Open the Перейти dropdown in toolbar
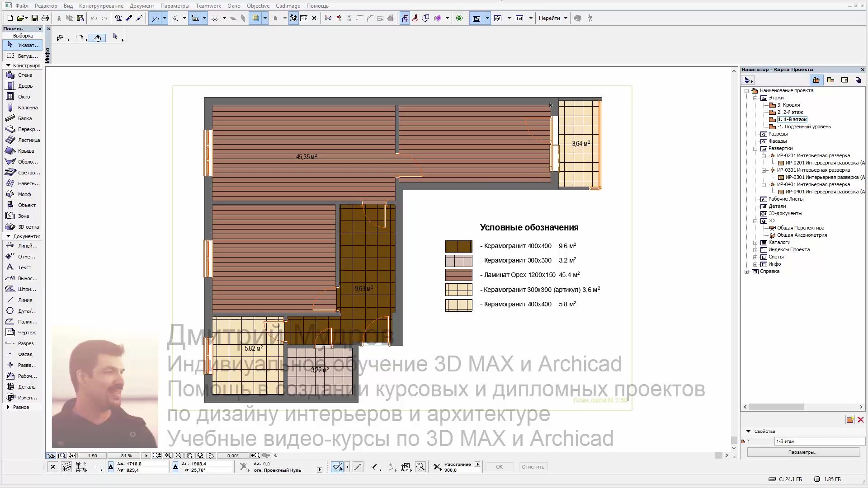868x488 pixels. (x=553, y=18)
